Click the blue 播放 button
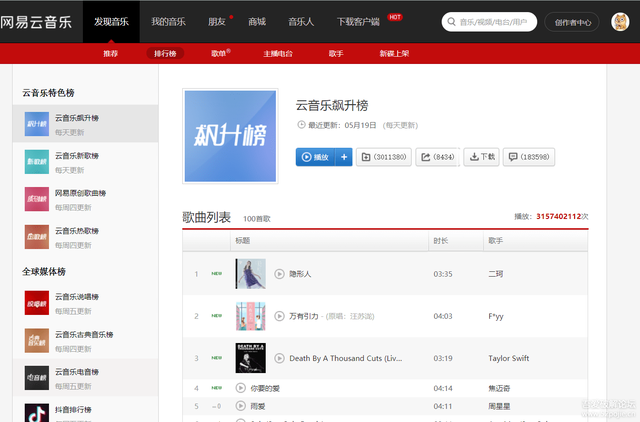 click(316, 157)
